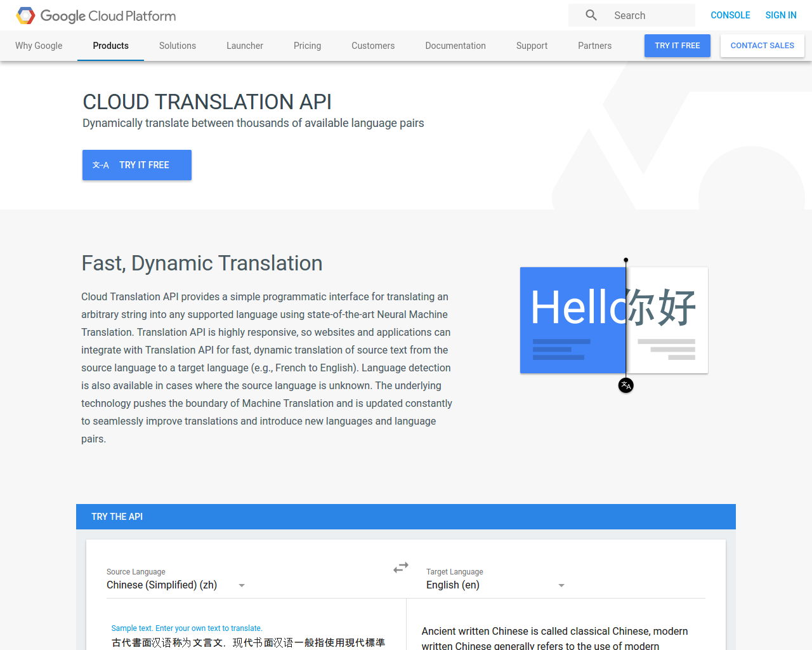Go to the Launcher tab
Viewport: 812px width, 650px height.
click(x=245, y=46)
